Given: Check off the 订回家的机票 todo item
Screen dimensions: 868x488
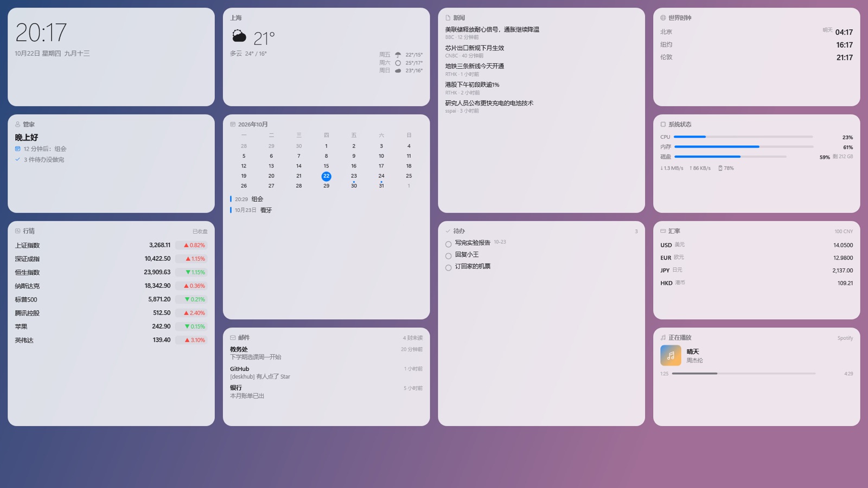Looking at the screenshot, I should pos(448,267).
